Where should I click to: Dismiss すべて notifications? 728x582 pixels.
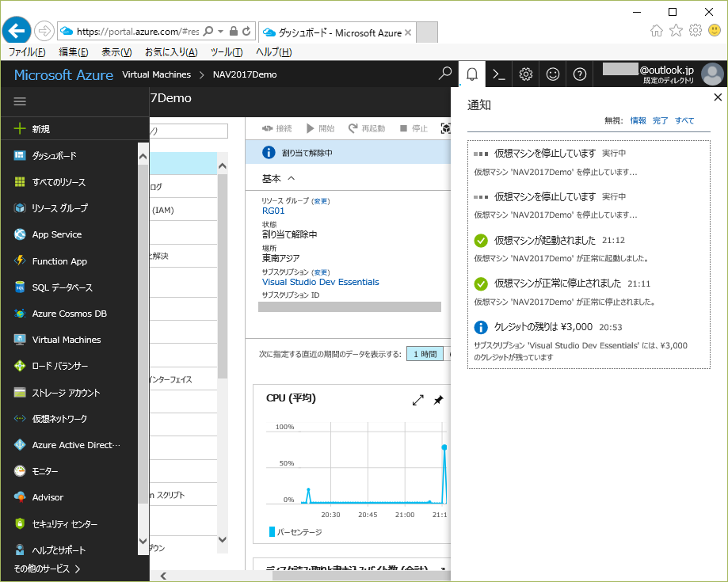[684, 120]
